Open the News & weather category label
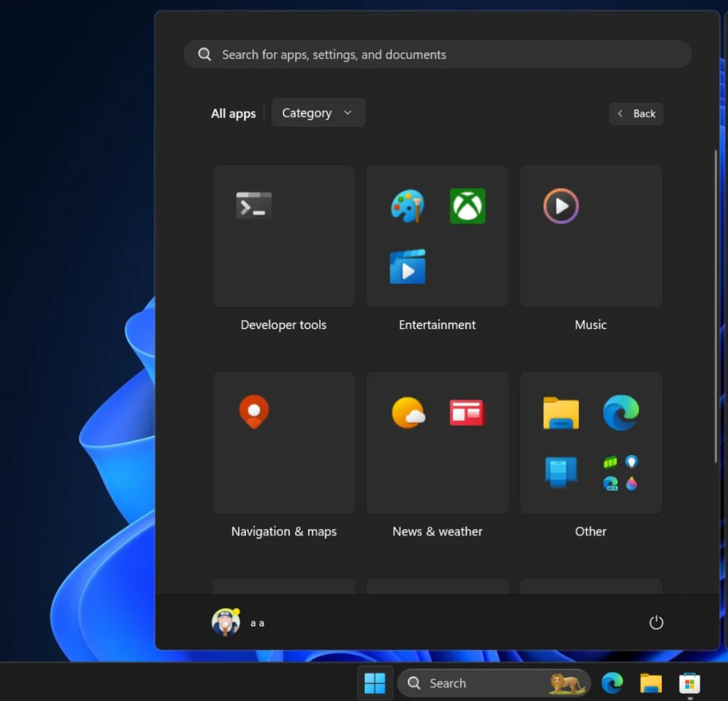Screen dimensions: 728x701 click(x=437, y=531)
